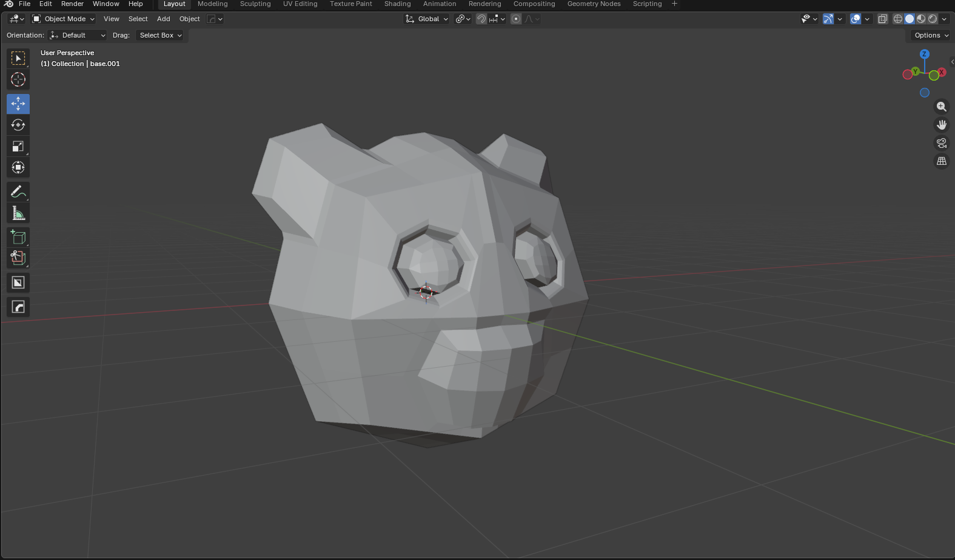This screenshot has width=955, height=560.
Task: Open the editor type dropdown
Action: (16, 19)
